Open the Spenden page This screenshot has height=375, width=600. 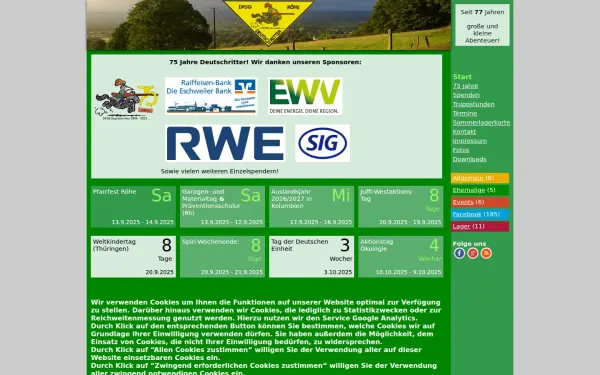pyautogui.click(x=466, y=95)
